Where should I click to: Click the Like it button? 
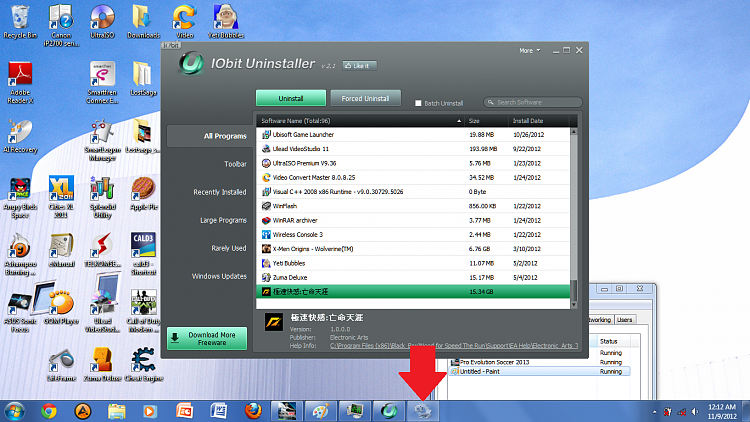[x=360, y=66]
